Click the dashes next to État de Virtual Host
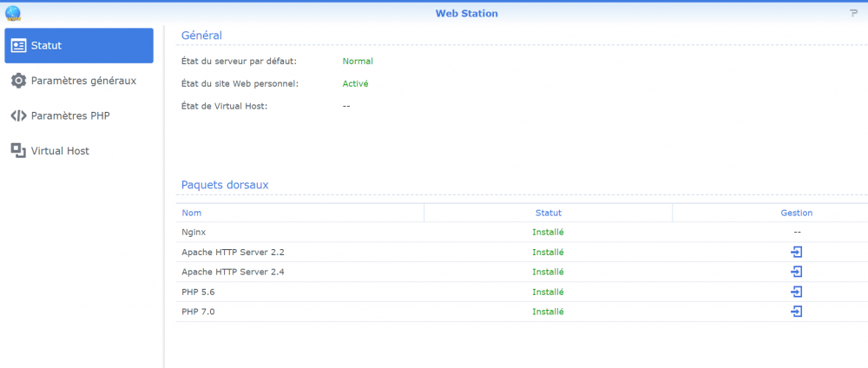The height and width of the screenshot is (368, 868). [x=346, y=106]
